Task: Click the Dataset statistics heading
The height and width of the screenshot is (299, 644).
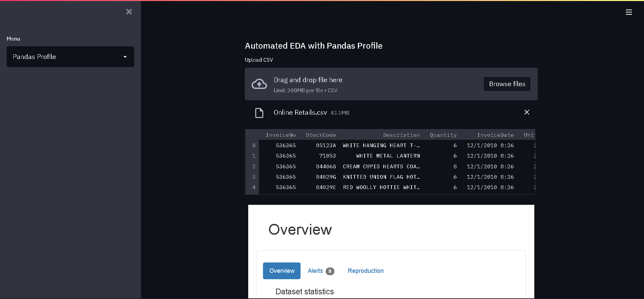Action: pyautogui.click(x=305, y=292)
